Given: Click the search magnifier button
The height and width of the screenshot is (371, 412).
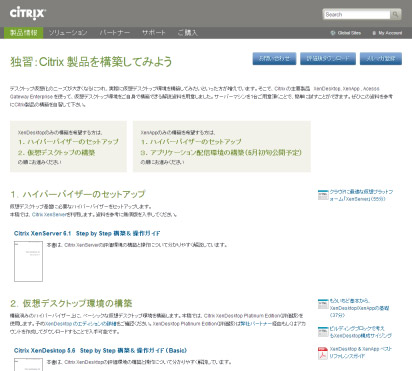Looking at the screenshot, I should tap(395, 14).
